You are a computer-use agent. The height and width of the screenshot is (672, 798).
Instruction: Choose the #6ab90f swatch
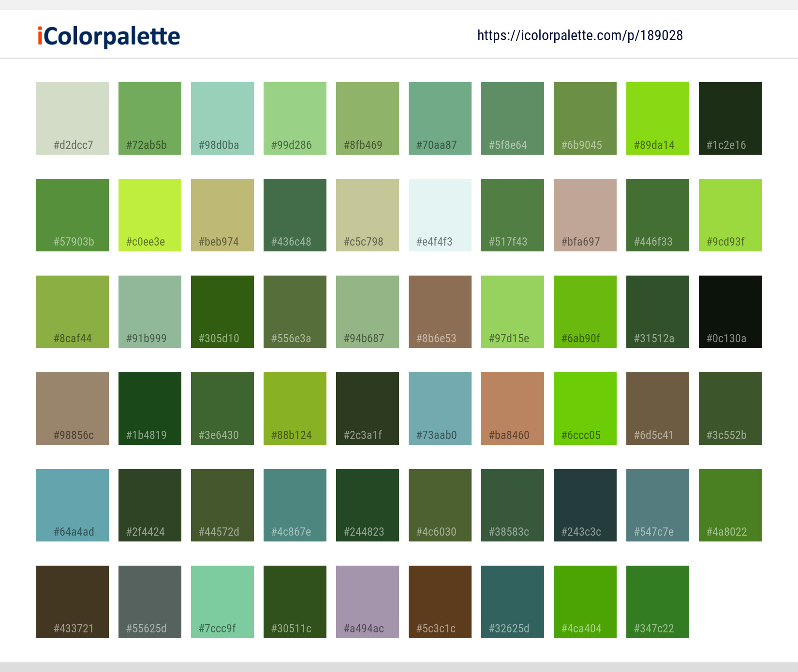[x=585, y=312]
